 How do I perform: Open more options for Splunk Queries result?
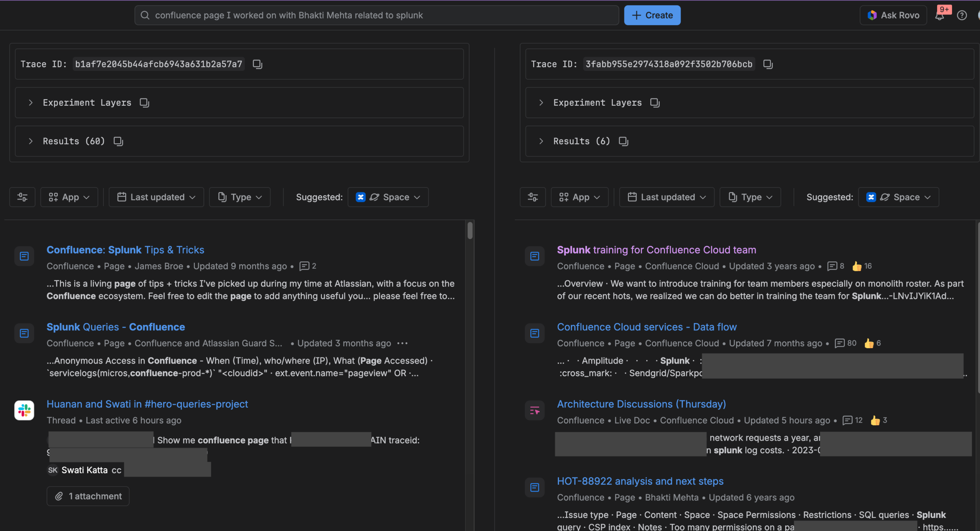402,343
